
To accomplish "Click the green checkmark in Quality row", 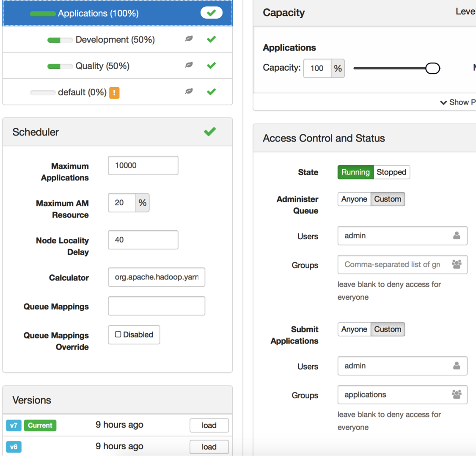I will pyautogui.click(x=211, y=65).
